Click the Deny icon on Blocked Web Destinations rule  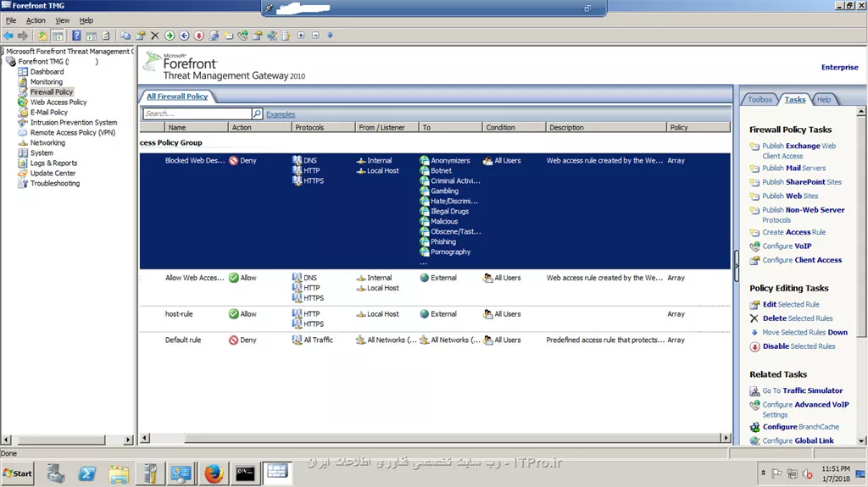(234, 160)
